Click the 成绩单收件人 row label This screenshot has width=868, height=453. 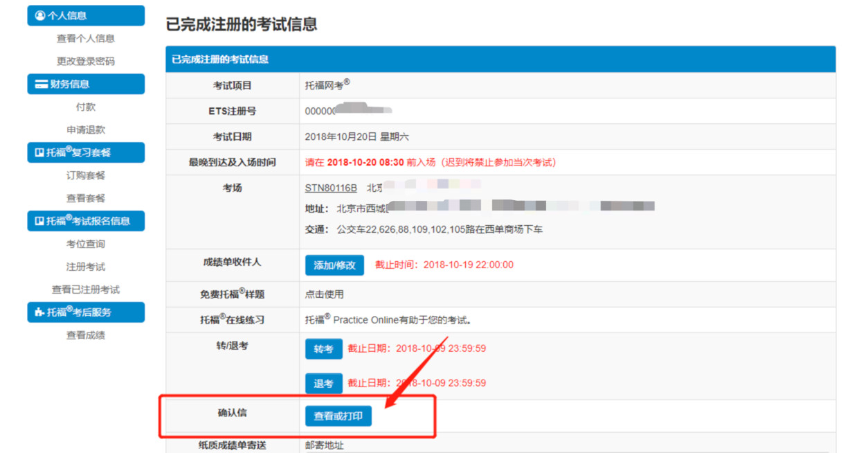point(233,263)
